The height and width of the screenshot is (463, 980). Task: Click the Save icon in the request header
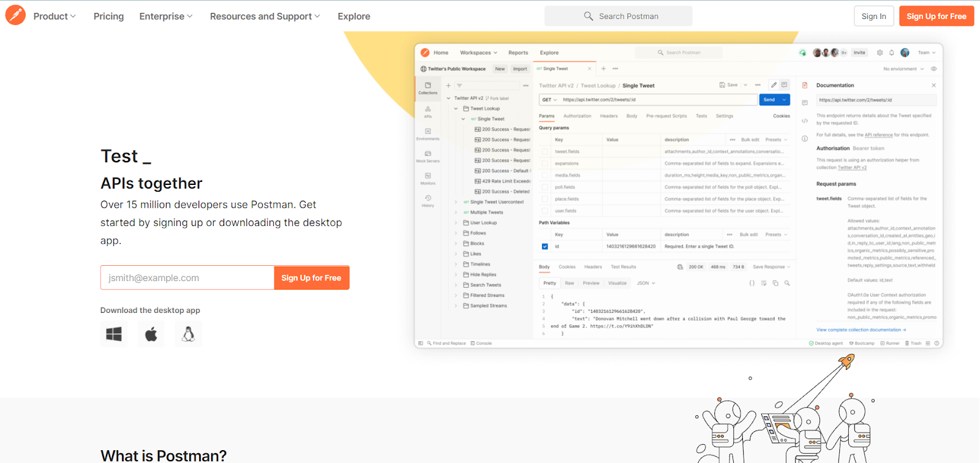click(728, 85)
